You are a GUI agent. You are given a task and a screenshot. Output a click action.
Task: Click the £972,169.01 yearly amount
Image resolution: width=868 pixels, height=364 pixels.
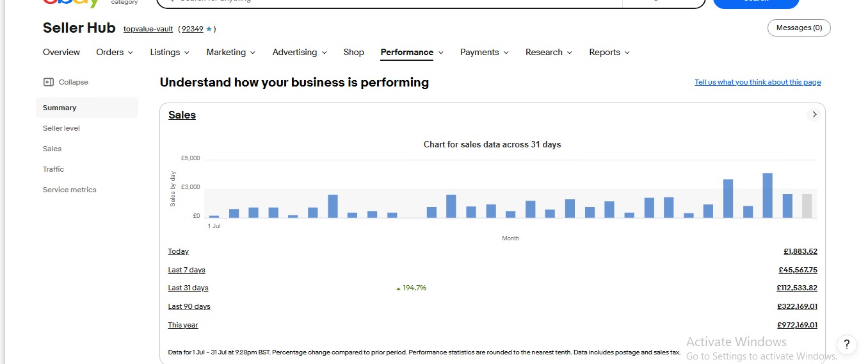797,325
